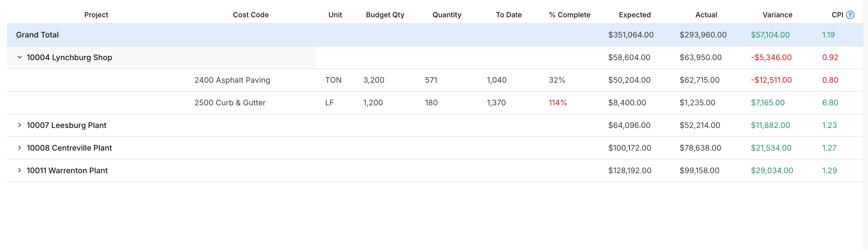Click the TON unit cell

click(x=333, y=80)
